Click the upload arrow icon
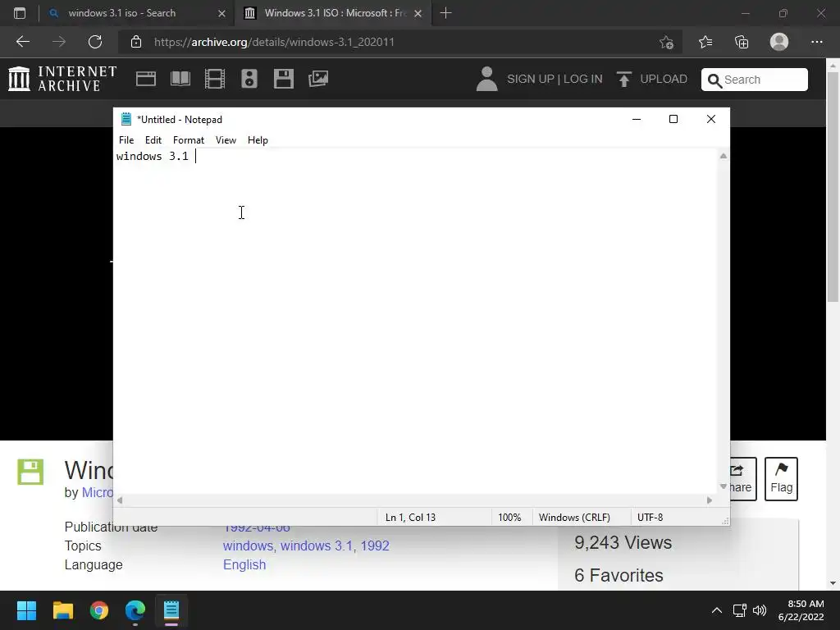This screenshot has width=840, height=630. [624, 79]
